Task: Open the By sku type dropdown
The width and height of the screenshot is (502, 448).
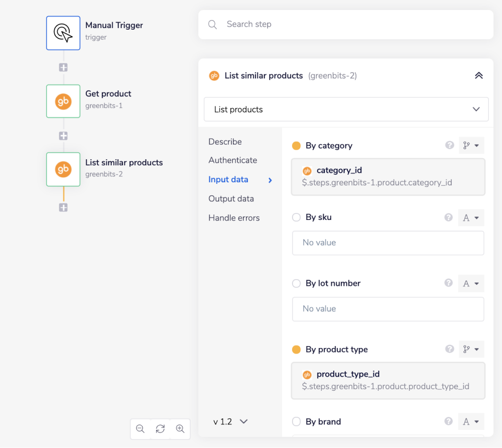Action: tap(471, 217)
